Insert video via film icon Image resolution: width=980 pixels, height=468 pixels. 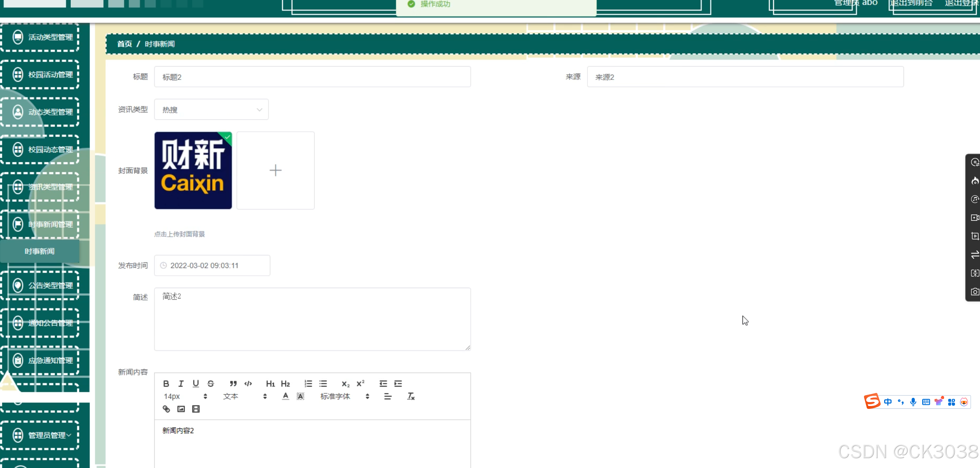(196, 409)
